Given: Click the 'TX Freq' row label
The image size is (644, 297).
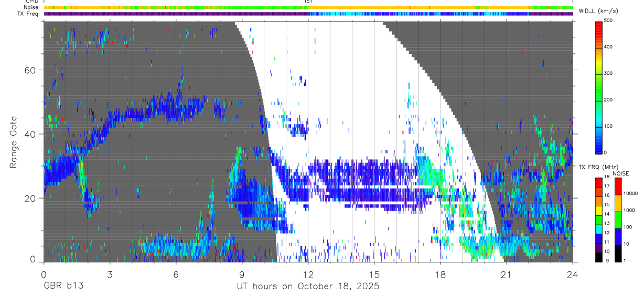Looking at the screenshot, I should [28, 14].
